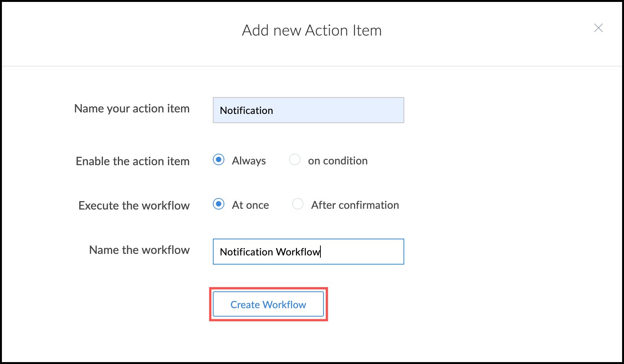Viewport: 624px width, 364px height.
Task: Choose the After confirmation radio button
Action: coord(298,204)
